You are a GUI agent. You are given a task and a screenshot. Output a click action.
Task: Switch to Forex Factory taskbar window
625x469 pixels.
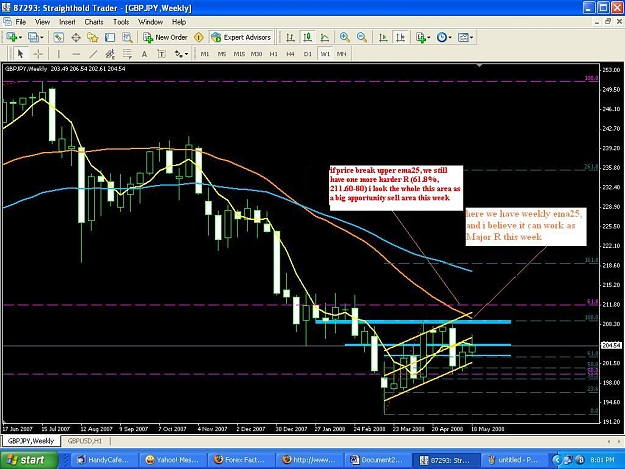(241, 460)
